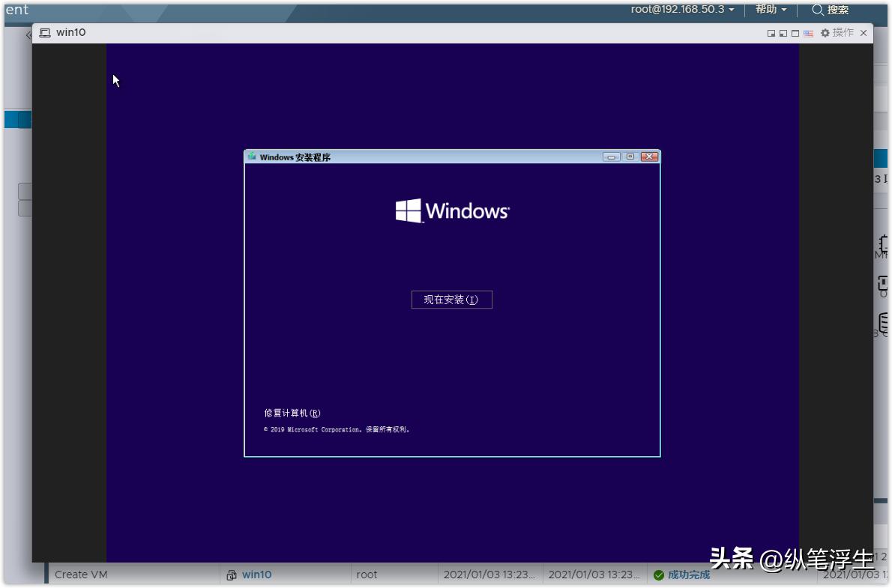
Task: Select the Create VM task entry
Action: [x=80, y=575]
